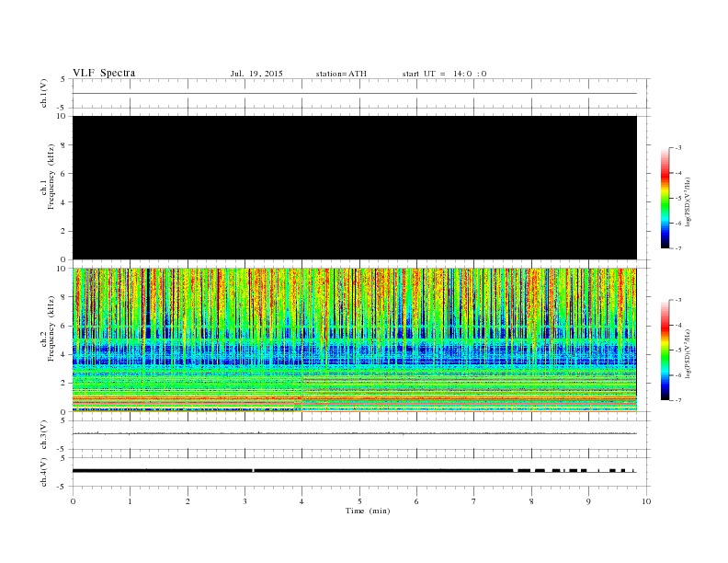728x563 pixels.
Task: Click the '-4' label on ch.2 color bar
Action: pos(678,326)
